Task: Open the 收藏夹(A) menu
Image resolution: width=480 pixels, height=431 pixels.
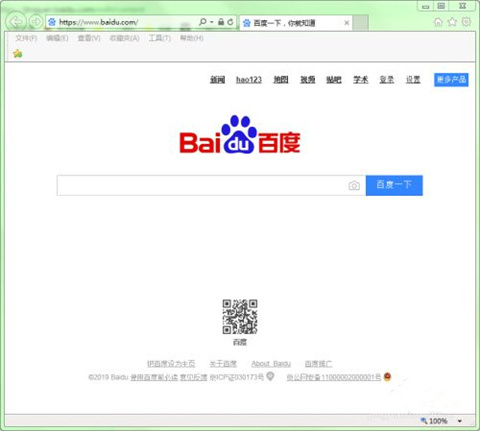Action: (124, 38)
